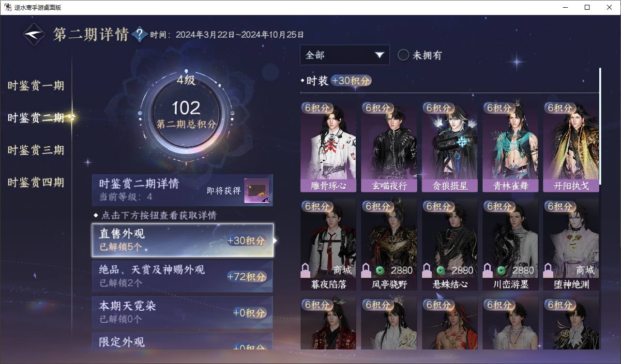Switch to 时鉴赏三期 tab
Screen dimensions: 621x364
pos(36,150)
